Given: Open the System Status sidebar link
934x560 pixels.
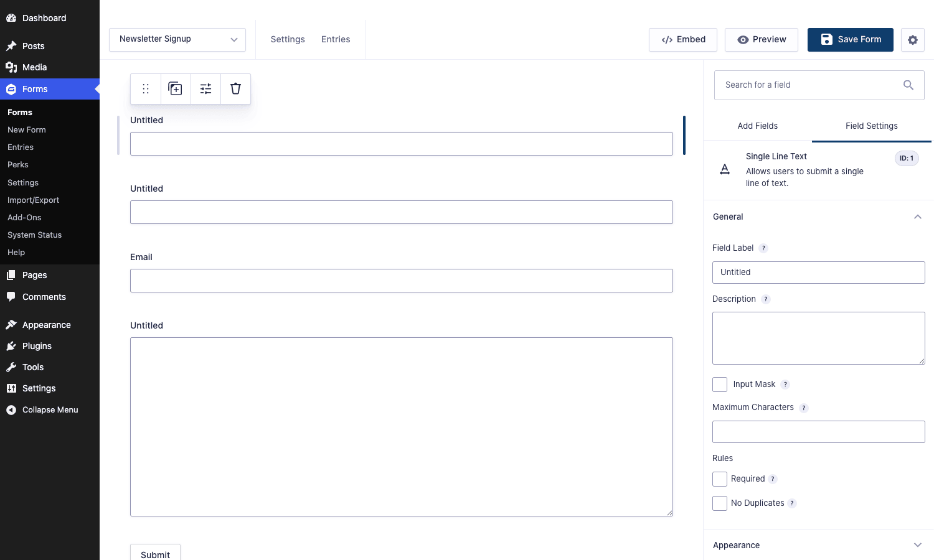Looking at the screenshot, I should tap(34, 235).
